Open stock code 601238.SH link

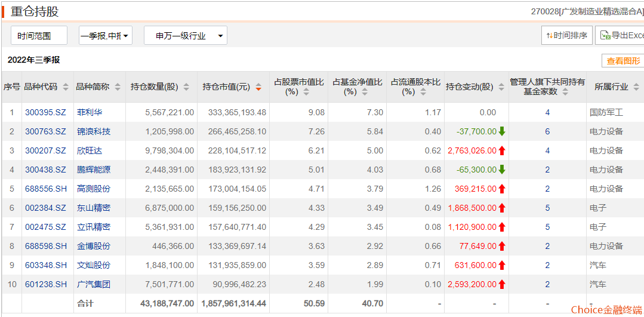click(45, 284)
